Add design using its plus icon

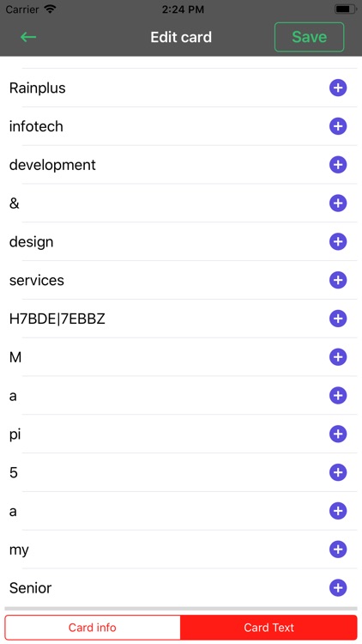tap(338, 241)
